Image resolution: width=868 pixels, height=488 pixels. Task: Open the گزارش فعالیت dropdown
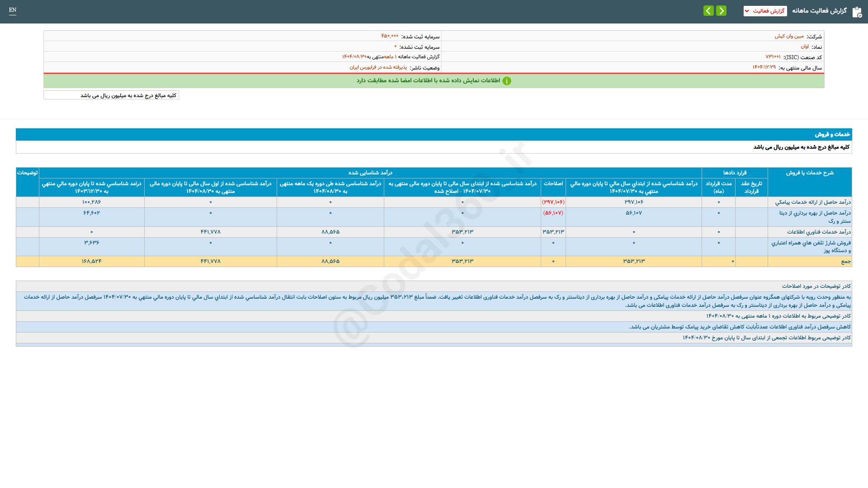[x=765, y=11]
